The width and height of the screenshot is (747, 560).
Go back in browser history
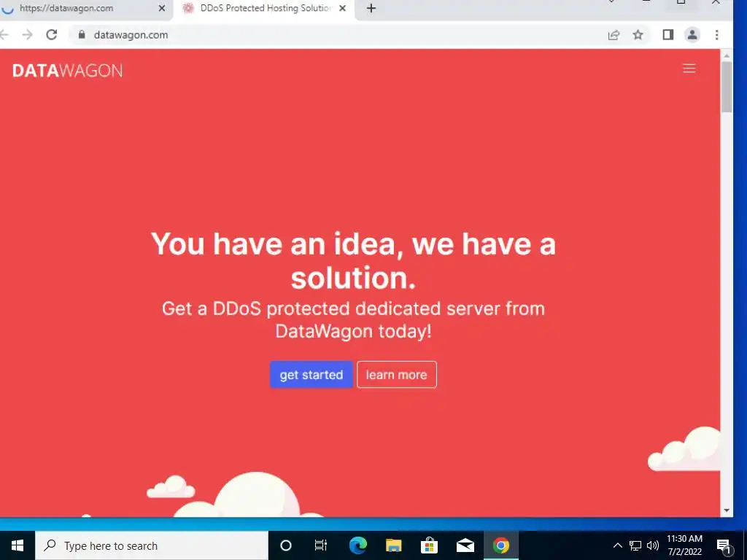[4, 35]
